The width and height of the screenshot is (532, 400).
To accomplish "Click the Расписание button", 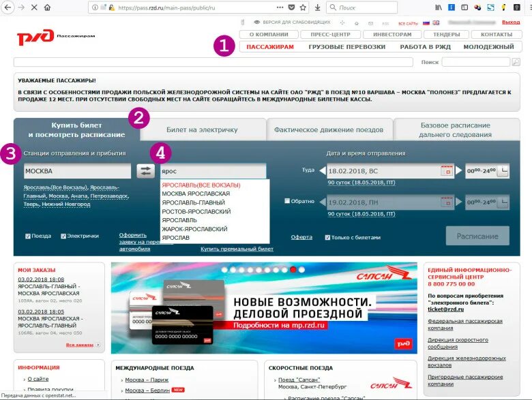I will click(477, 236).
